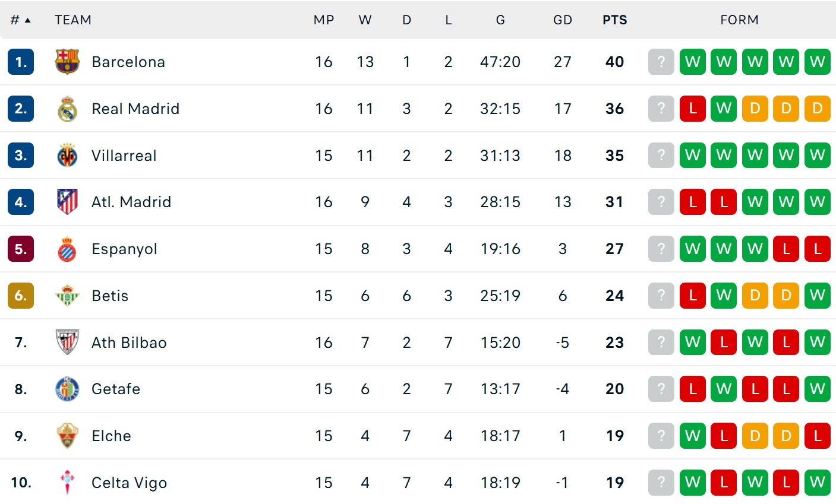
Task: Select the Celta Vigo crest icon
Action: click(x=67, y=483)
